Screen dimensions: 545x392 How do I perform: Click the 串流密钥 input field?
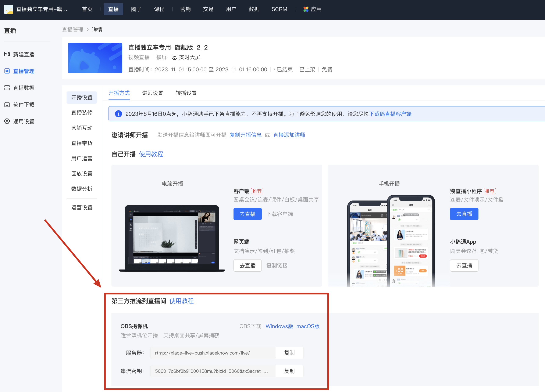click(x=213, y=371)
